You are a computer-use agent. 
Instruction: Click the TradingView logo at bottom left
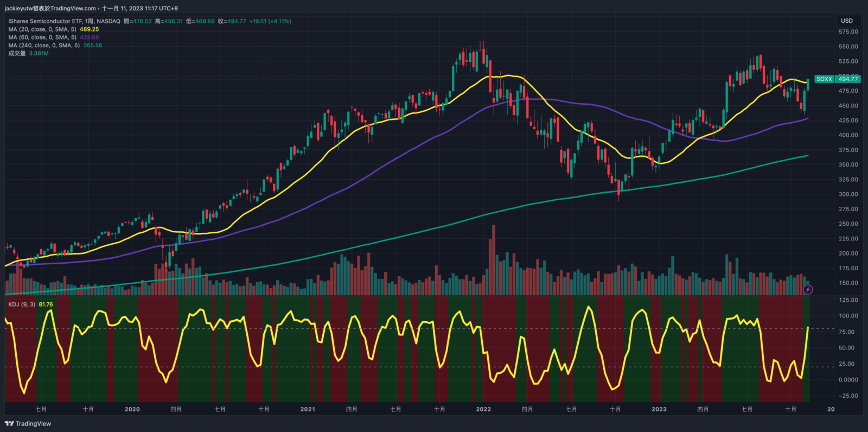coord(28,424)
